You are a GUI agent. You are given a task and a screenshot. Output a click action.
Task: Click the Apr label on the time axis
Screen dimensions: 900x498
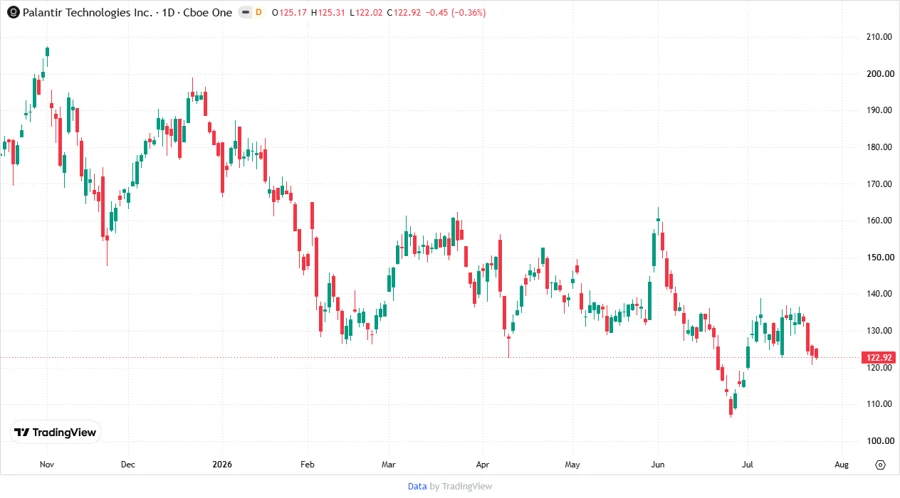pyautogui.click(x=483, y=464)
